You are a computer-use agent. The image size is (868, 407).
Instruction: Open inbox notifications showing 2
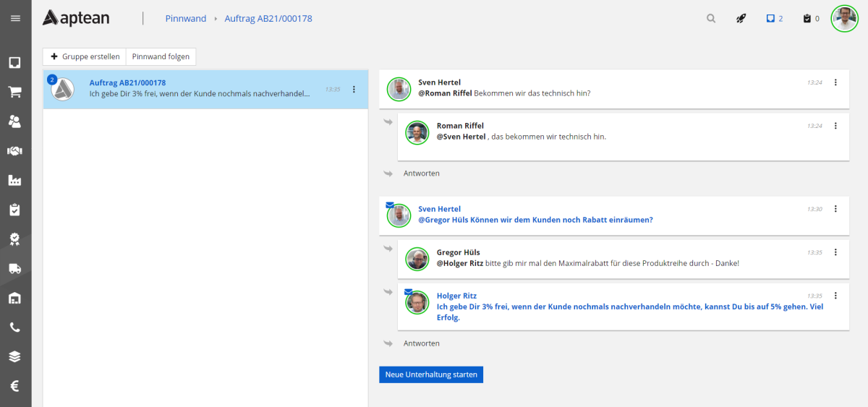pyautogui.click(x=774, y=19)
